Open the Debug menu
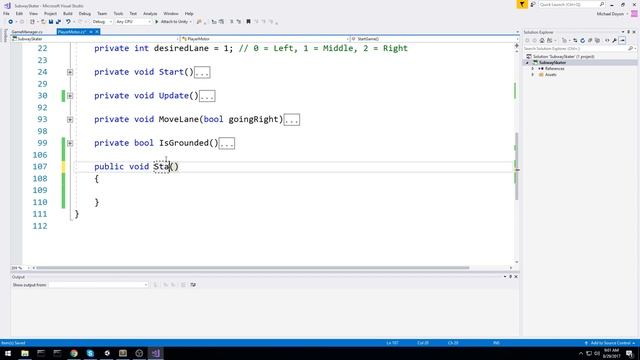The height and width of the screenshot is (360, 640). point(84,13)
